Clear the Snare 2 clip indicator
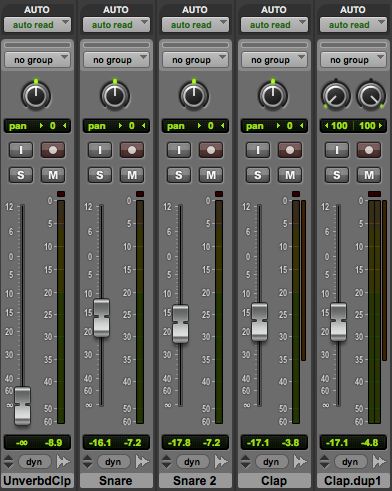Image resolution: width=392 pixels, height=491 pixels. [x=219, y=194]
